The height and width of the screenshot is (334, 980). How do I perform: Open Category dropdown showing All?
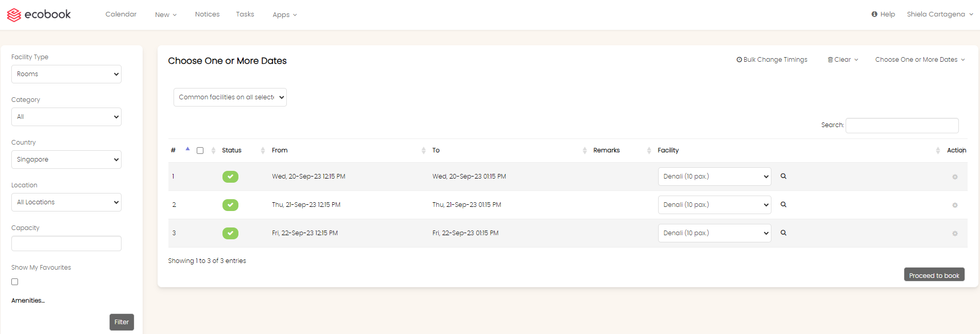pyautogui.click(x=66, y=117)
